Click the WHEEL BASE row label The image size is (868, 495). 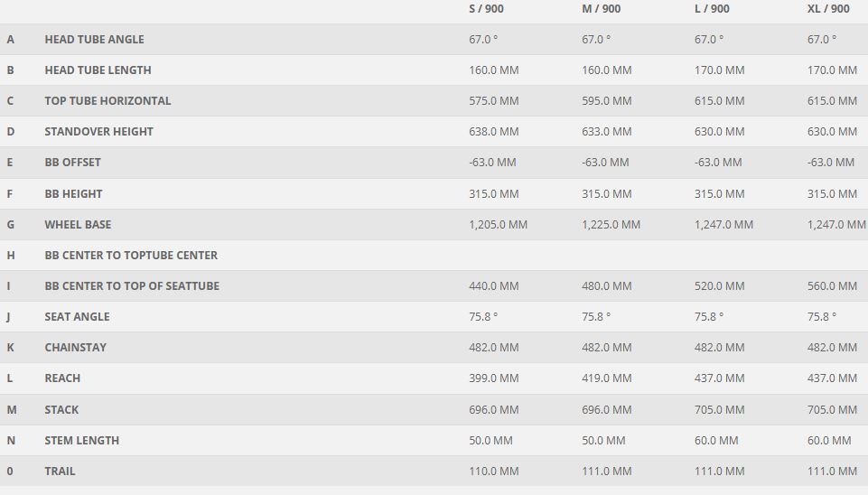point(78,224)
